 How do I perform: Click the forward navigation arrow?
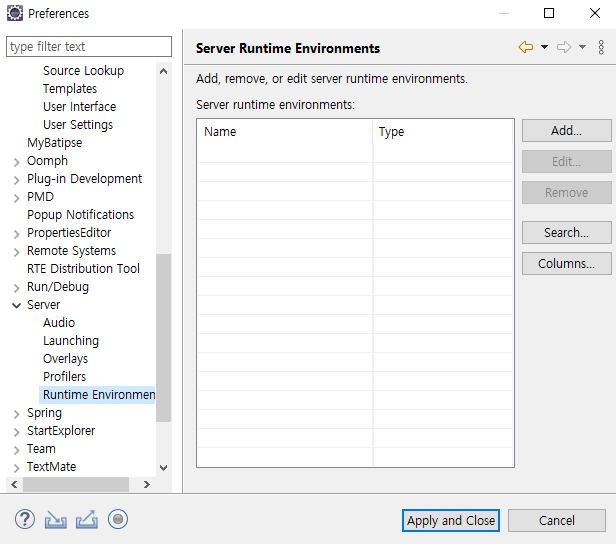(x=564, y=47)
